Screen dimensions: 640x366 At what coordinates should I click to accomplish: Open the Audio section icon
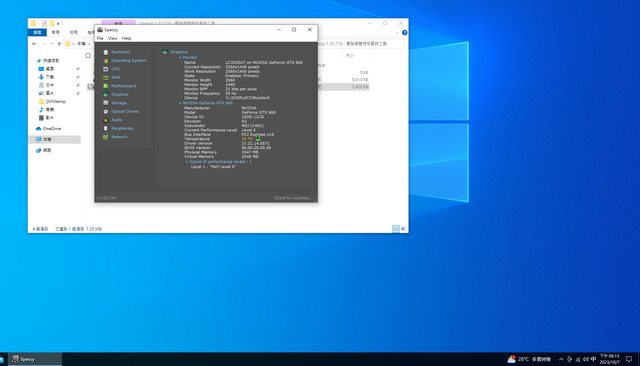[106, 120]
